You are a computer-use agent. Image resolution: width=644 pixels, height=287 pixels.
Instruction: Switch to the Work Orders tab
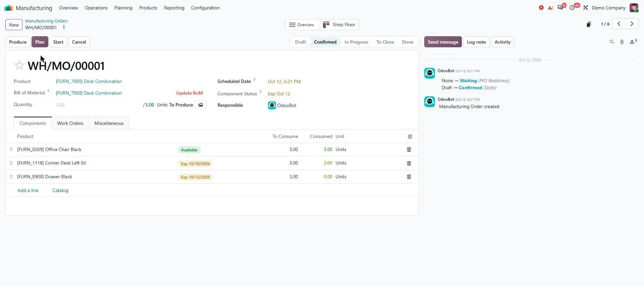(70, 123)
